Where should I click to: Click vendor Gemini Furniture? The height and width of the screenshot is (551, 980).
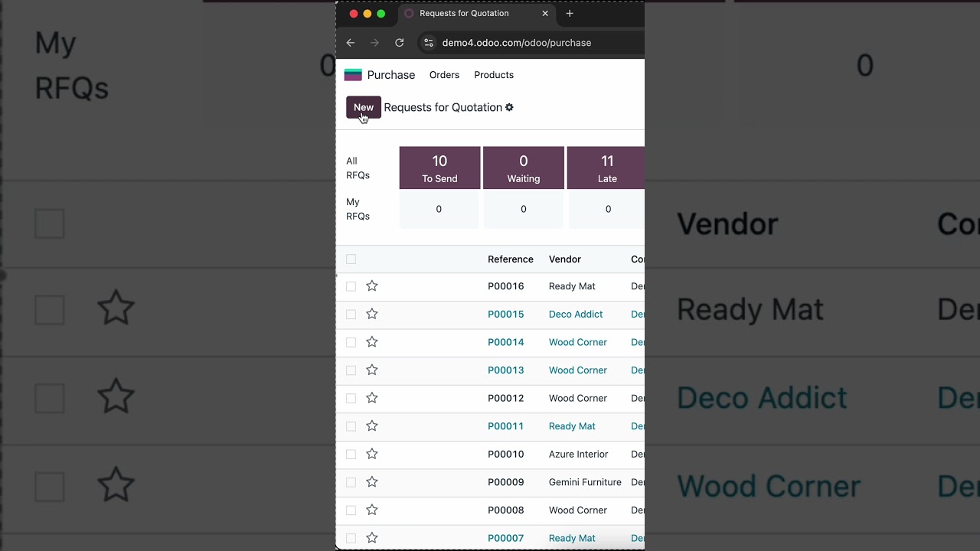585,482
